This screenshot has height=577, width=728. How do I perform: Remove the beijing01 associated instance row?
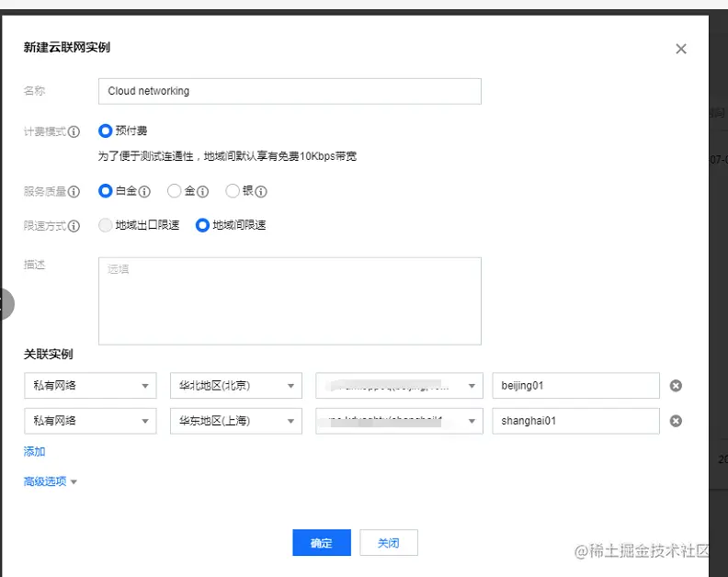(x=676, y=386)
